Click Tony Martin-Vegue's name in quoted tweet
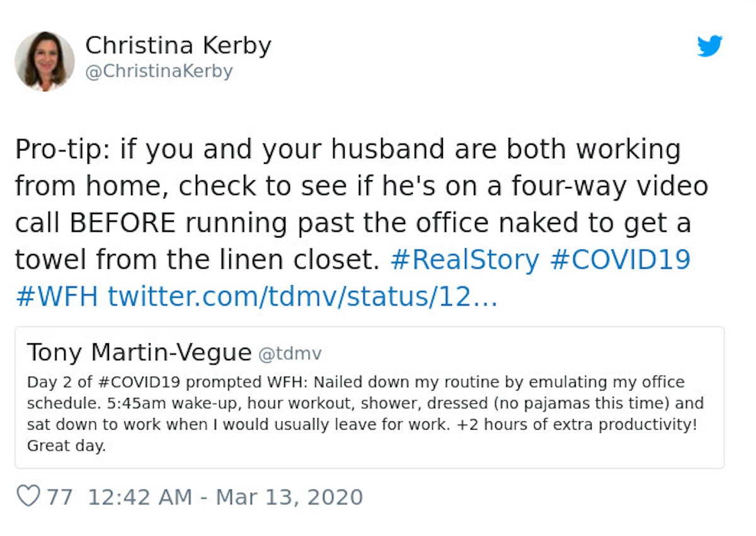 (x=139, y=353)
